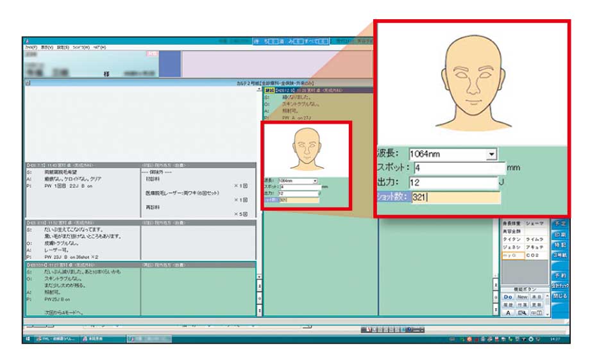Click the 予約 reservation side button
This screenshot has height=364, width=590.
pyautogui.click(x=559, y=275)
